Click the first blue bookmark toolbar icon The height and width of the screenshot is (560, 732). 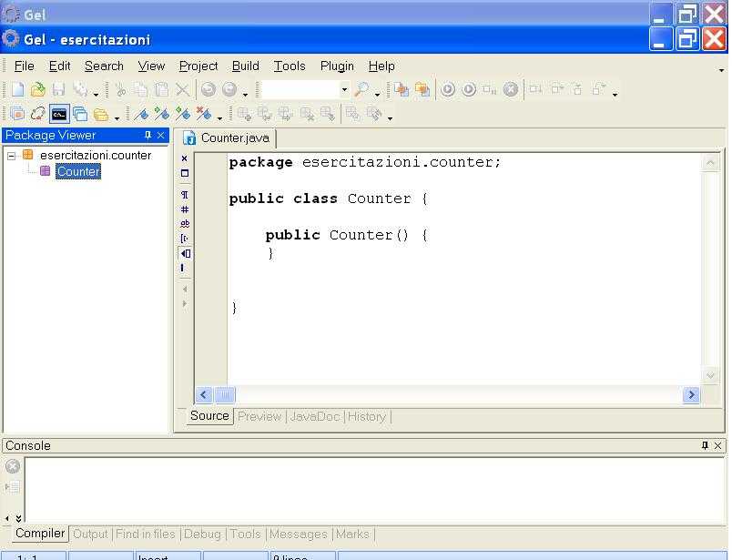141,114
